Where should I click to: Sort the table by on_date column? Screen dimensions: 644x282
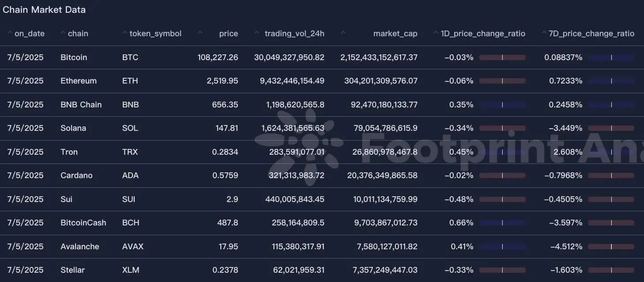pyautogui.click(x=10, y=33)
